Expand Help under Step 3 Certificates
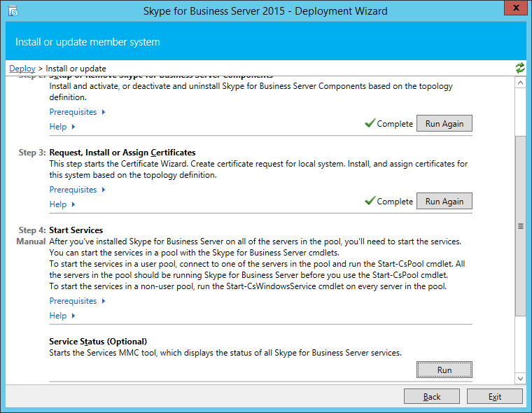This screenshot has width=532, height=413. click(x=62, y=204)
